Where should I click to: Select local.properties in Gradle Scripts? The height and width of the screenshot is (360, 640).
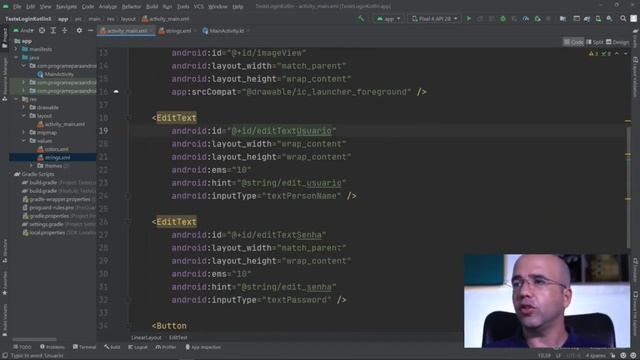pos(59,233)
